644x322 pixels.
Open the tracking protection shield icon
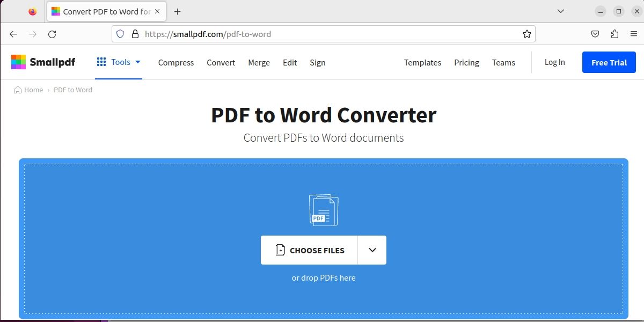point(120,33)
